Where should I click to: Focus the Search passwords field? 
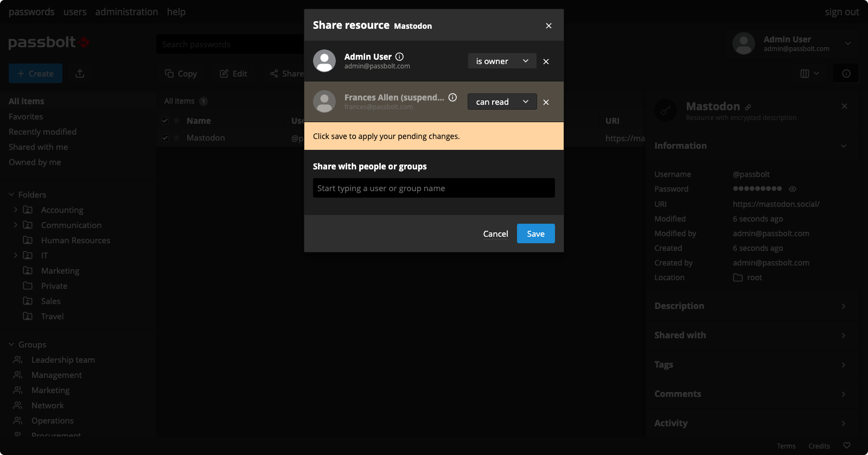click(x=231, y=44)
